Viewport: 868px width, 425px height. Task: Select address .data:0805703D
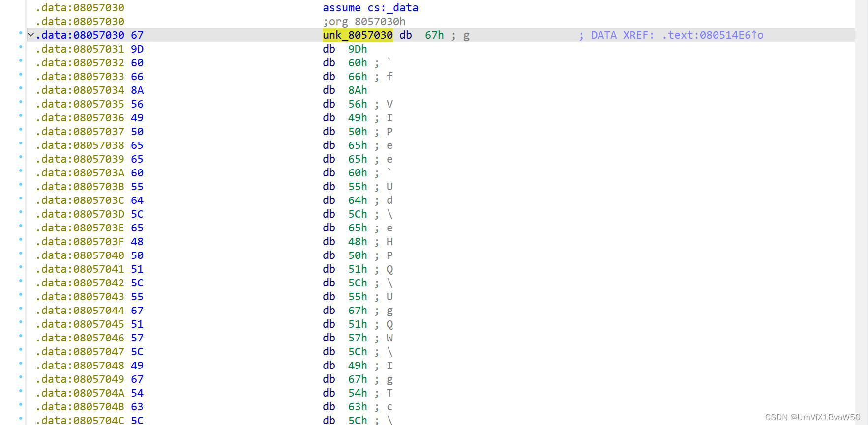pyautogui.click(x=80, y=214)
